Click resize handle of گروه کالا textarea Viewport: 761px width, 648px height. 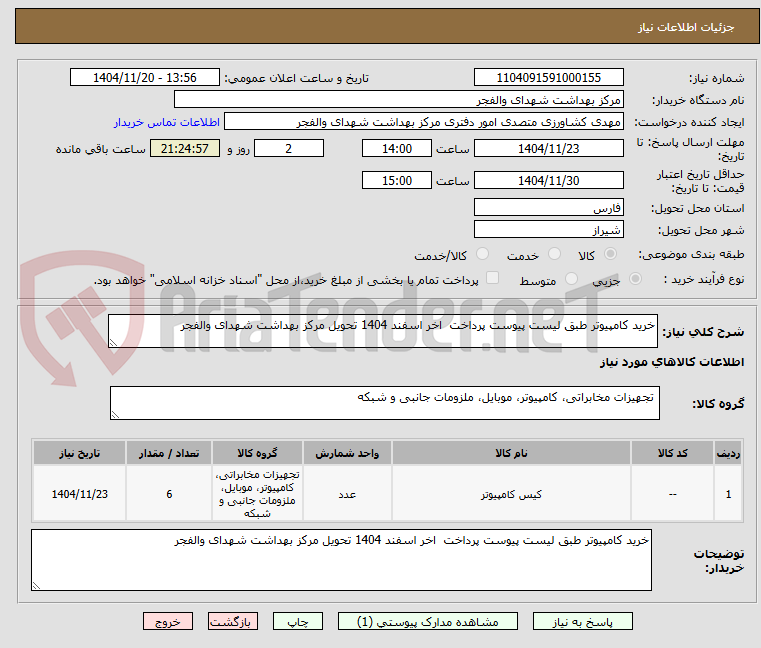115,415
